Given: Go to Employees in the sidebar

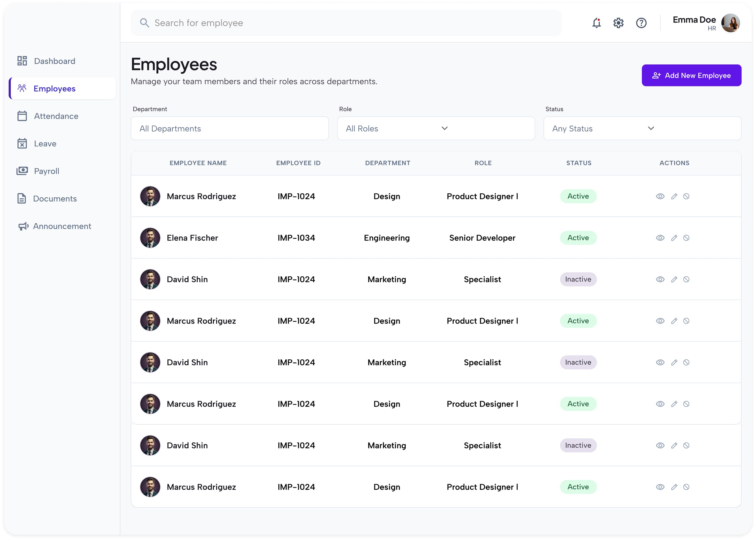Looking at the screenshot, I should (63, 88).
